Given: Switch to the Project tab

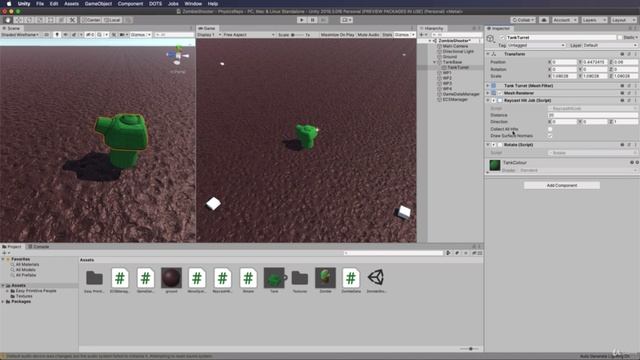Looking at the screenshot, I should 13,247.
